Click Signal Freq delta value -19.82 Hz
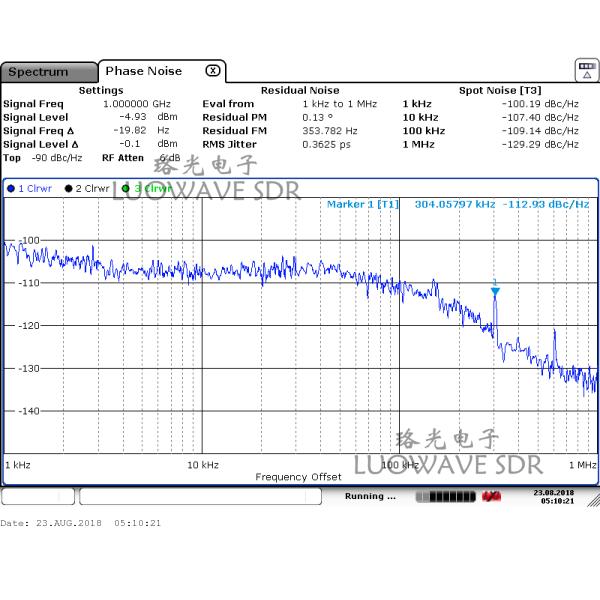600x600 pixels. click(x=141, y=130)
